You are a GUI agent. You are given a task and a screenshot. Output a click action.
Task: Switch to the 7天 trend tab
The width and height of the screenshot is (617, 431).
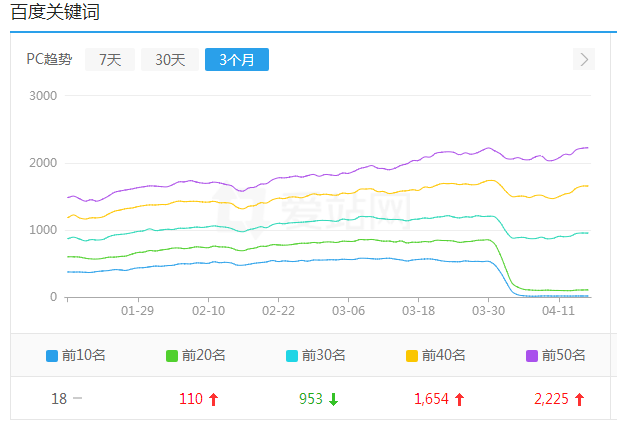[110, 60]
